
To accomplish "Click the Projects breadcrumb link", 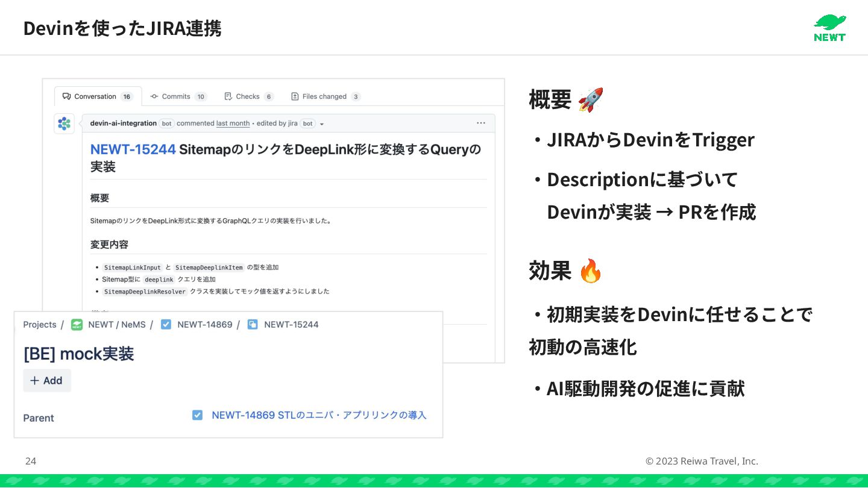I will click(x=40, y=324).
